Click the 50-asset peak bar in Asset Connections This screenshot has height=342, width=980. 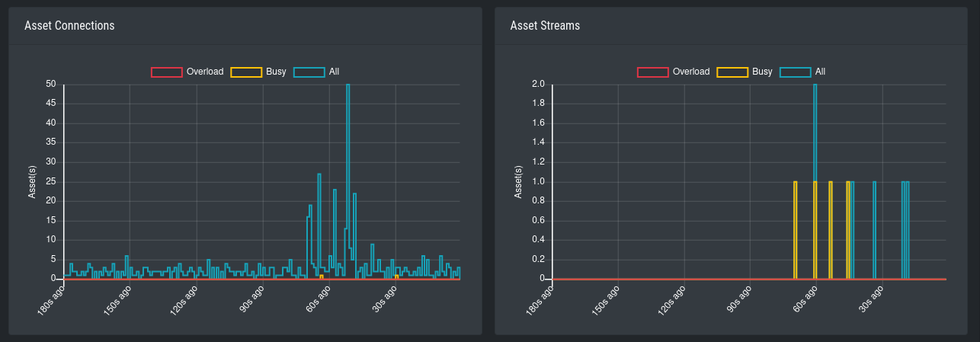348,181
